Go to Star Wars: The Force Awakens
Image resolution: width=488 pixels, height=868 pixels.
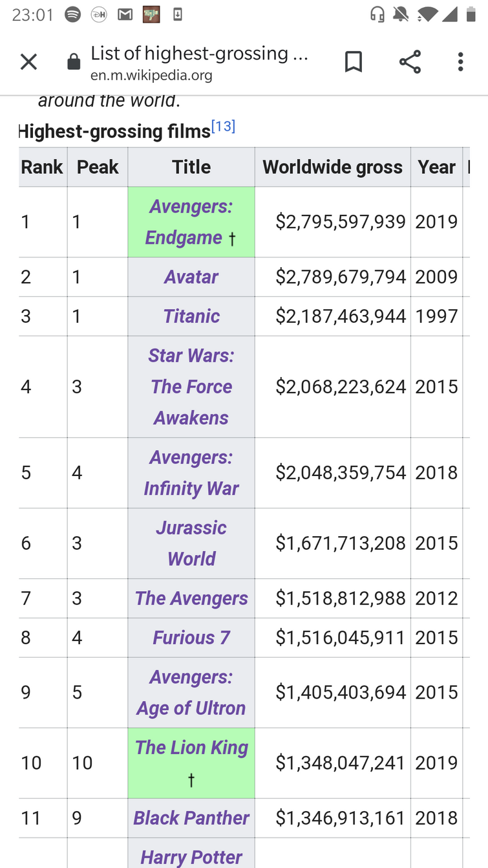[191, 387]
